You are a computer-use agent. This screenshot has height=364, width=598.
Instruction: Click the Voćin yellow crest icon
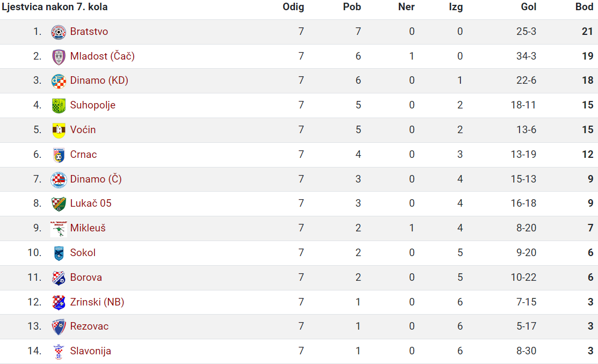point(59,130)
